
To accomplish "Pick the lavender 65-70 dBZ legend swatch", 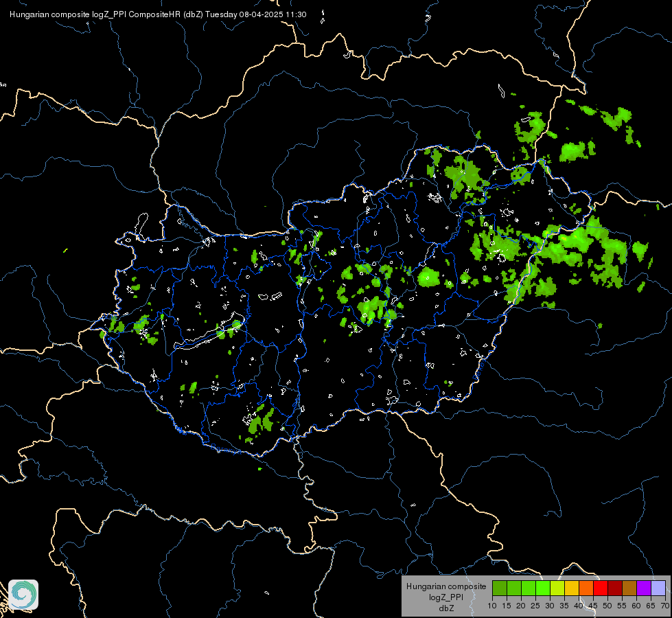I will 658,588.
